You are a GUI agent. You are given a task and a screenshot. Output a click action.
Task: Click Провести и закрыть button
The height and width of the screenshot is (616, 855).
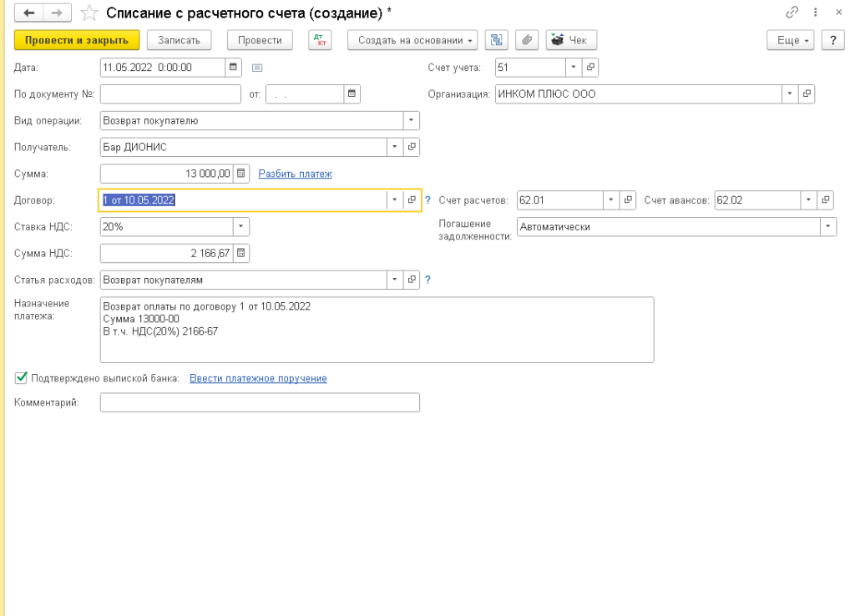pos(76,40)
